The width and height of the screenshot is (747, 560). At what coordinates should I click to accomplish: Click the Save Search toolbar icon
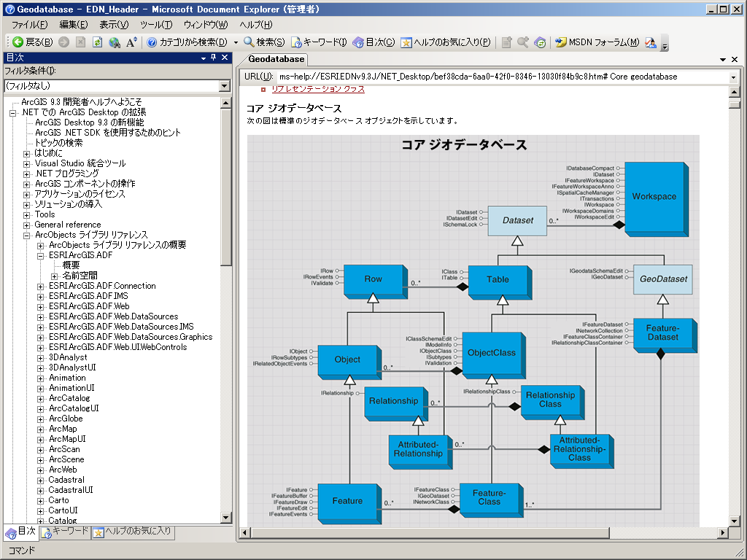pos(523,42)
